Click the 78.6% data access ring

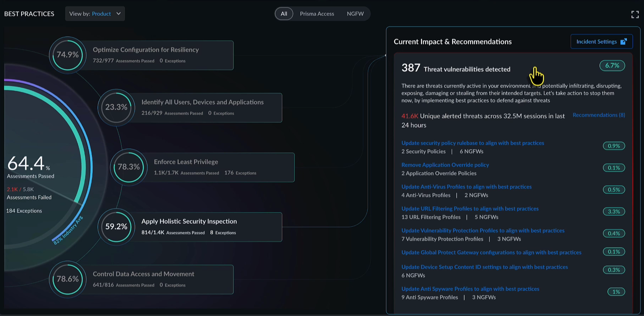pos(68,279)
